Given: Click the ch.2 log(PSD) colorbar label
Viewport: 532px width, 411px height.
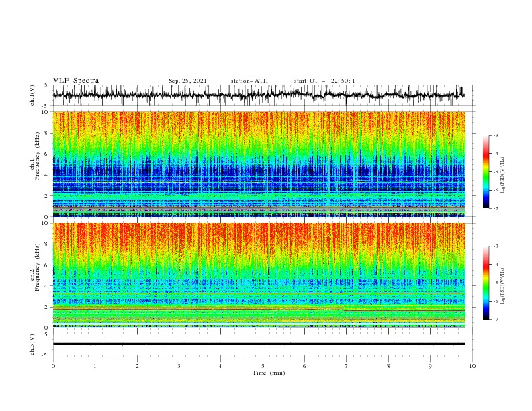Looking at the screenshot, I should 502,286.
